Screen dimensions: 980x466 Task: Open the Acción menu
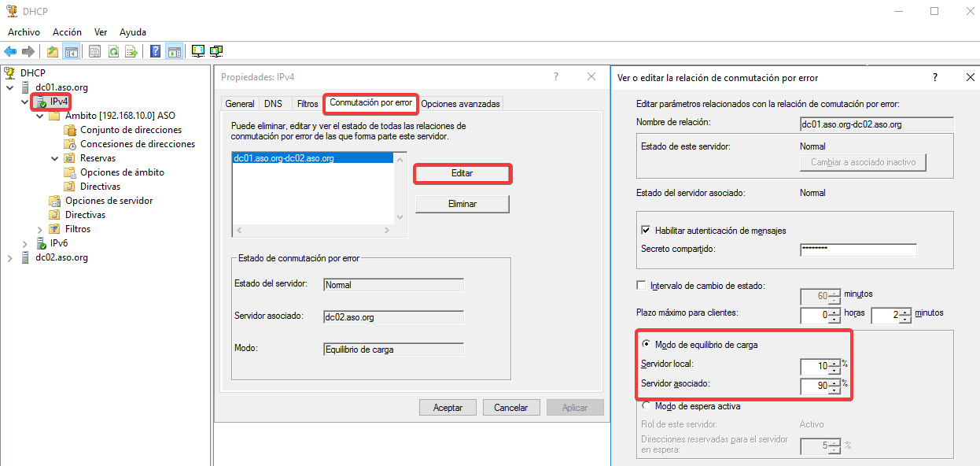point(67,32)
